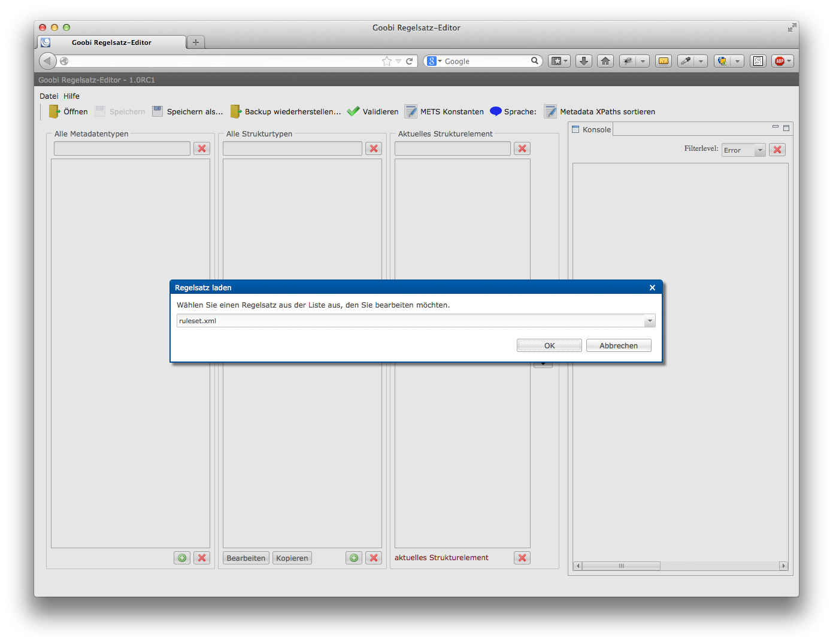The image size is (833, 644).
Task: Open the Filterlevel Error dropdown
Action: 744,150
